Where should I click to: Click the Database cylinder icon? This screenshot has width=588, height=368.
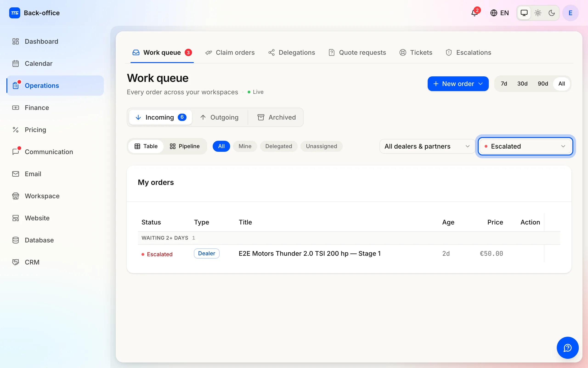pos(16,240)
